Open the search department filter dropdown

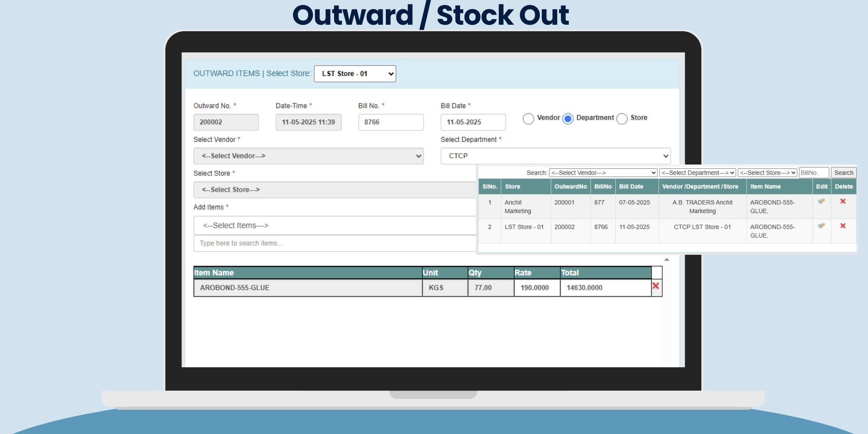coord(697,173)
